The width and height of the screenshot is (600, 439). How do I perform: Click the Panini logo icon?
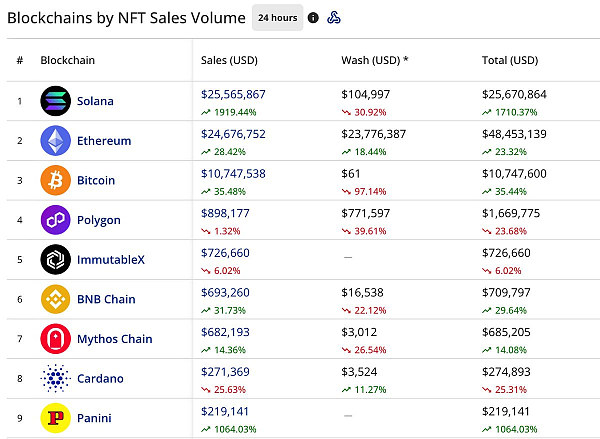54,417
